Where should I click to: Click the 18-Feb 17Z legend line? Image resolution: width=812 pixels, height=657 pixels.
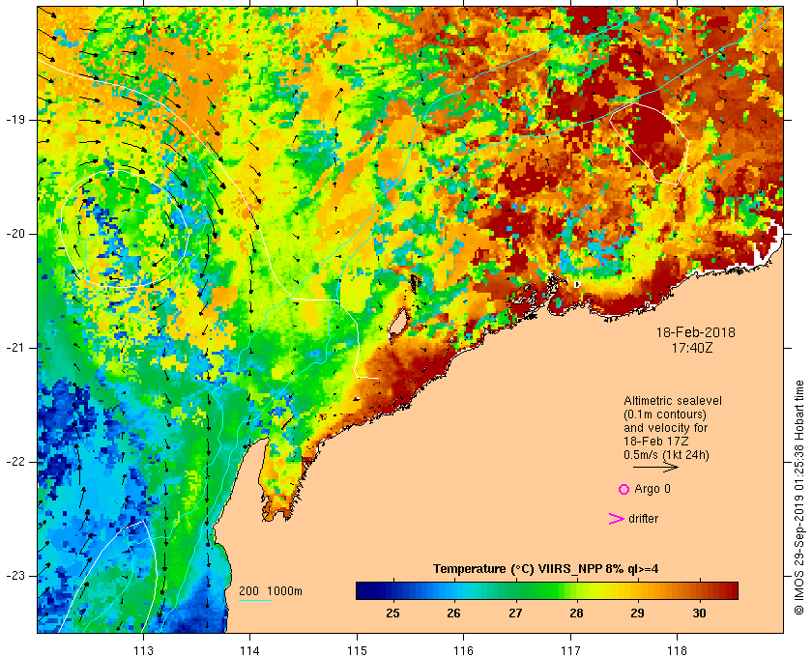click(656, 442)
